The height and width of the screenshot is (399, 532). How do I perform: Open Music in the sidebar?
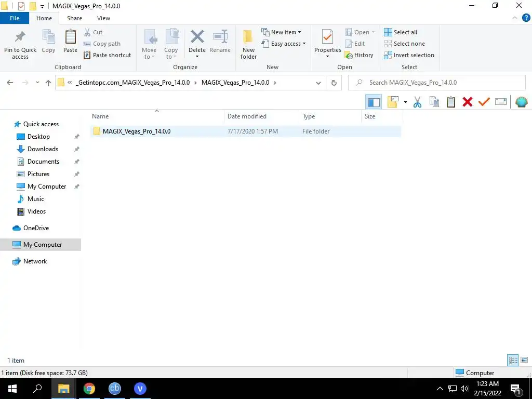[36, 199]
